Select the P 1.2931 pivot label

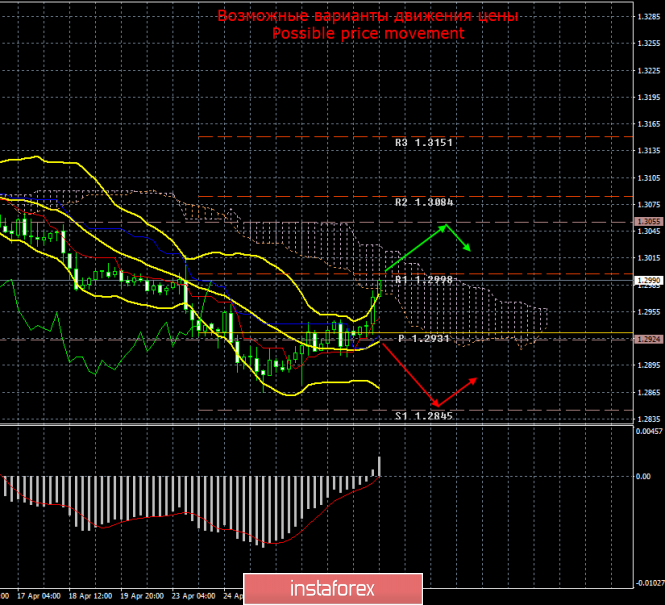click(x=424, y=339)
